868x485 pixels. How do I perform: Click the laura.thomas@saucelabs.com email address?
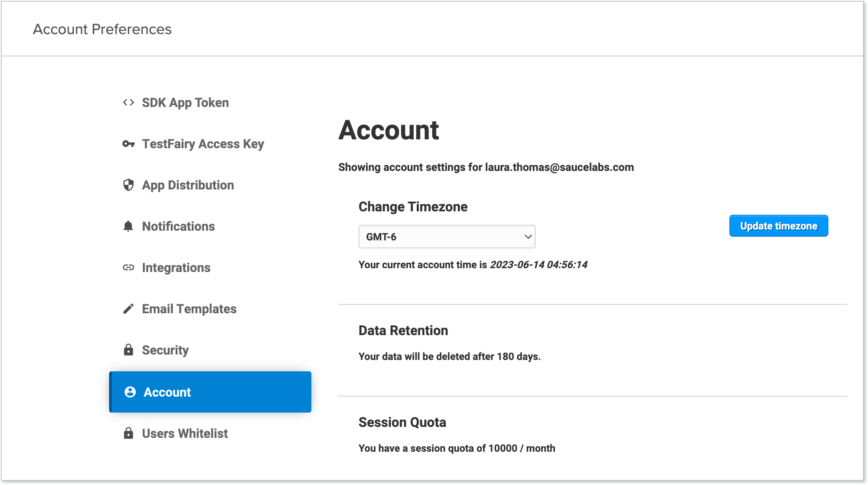[558, 167]
